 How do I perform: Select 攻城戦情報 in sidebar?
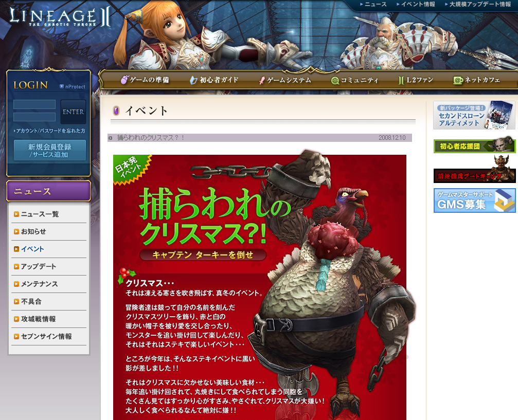pyautogui.click(x=38, y=319)
